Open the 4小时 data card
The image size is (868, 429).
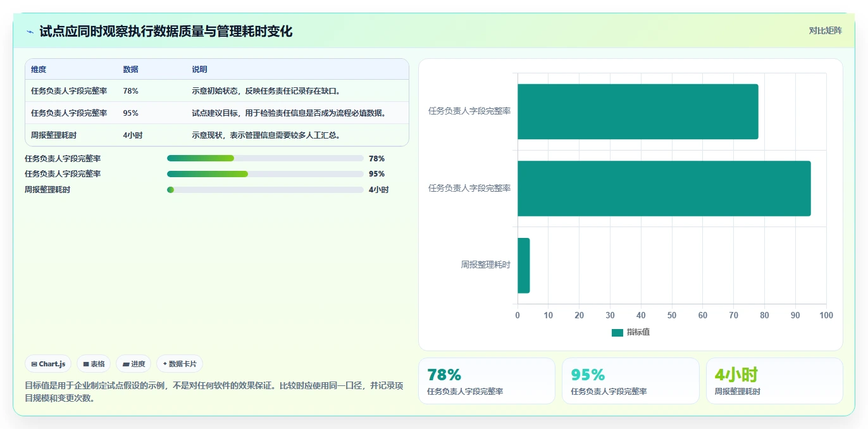774,381
